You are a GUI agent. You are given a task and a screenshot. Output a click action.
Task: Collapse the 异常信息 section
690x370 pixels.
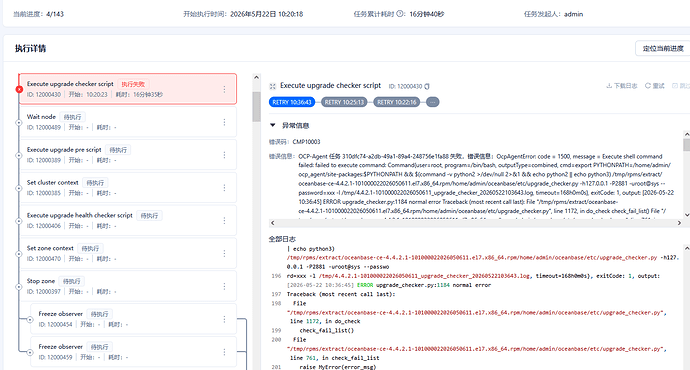pos(272,125)
